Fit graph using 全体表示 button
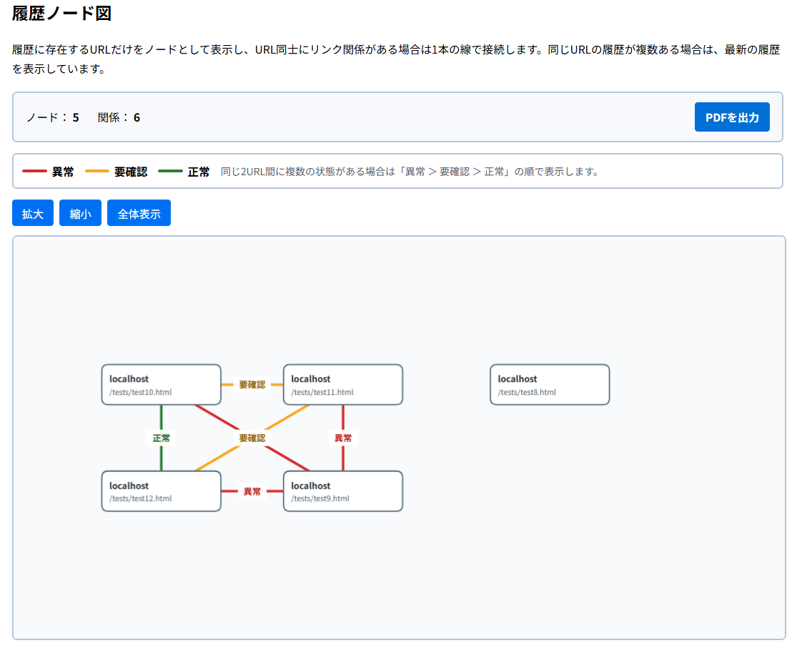This screenshot has height=658, width=812. tap(139, 213)
